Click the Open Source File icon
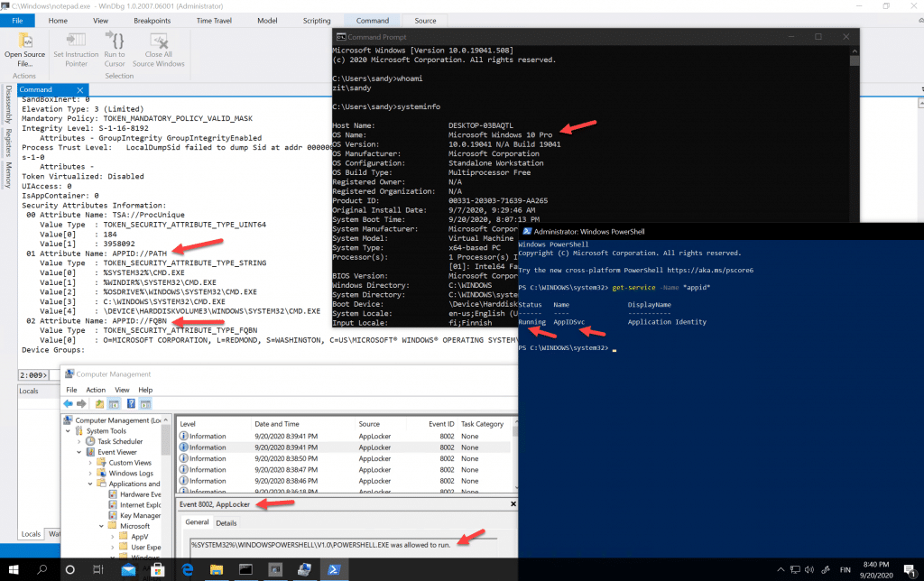924x581 pixels. 24,41
